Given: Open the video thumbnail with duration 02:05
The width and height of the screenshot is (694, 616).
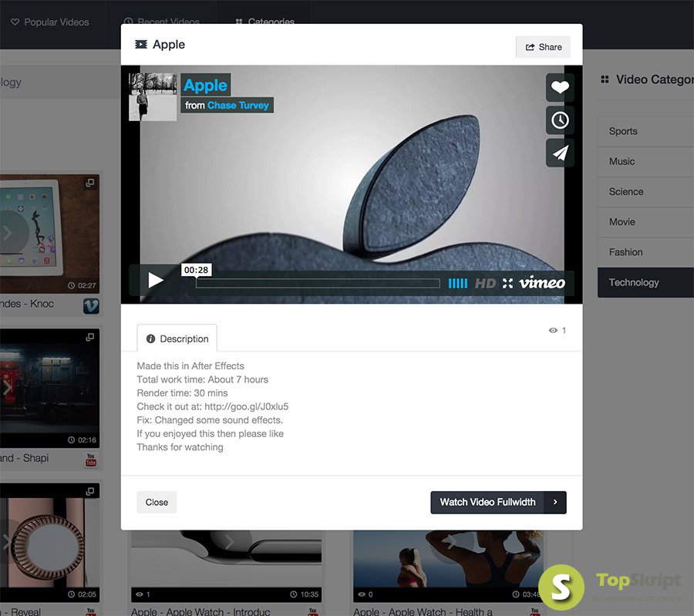Looking at the screenshot, I should coord(49,542).
